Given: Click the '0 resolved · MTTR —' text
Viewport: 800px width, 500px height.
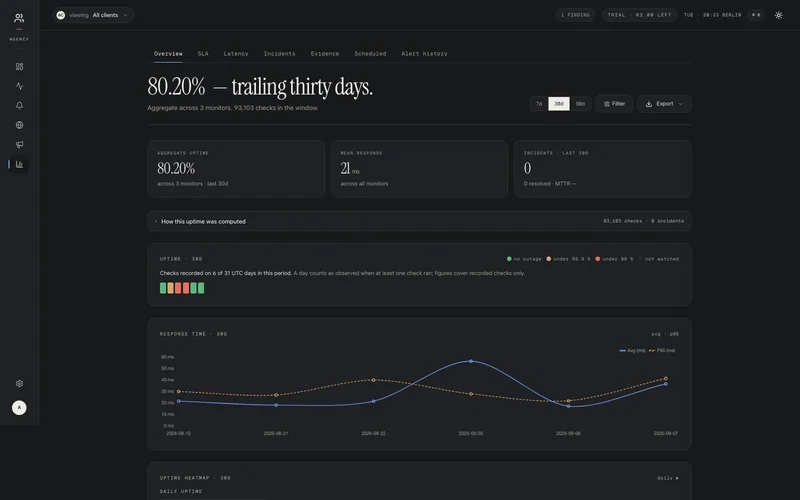Looking at the screenshot, I should (x=549, y=184).
